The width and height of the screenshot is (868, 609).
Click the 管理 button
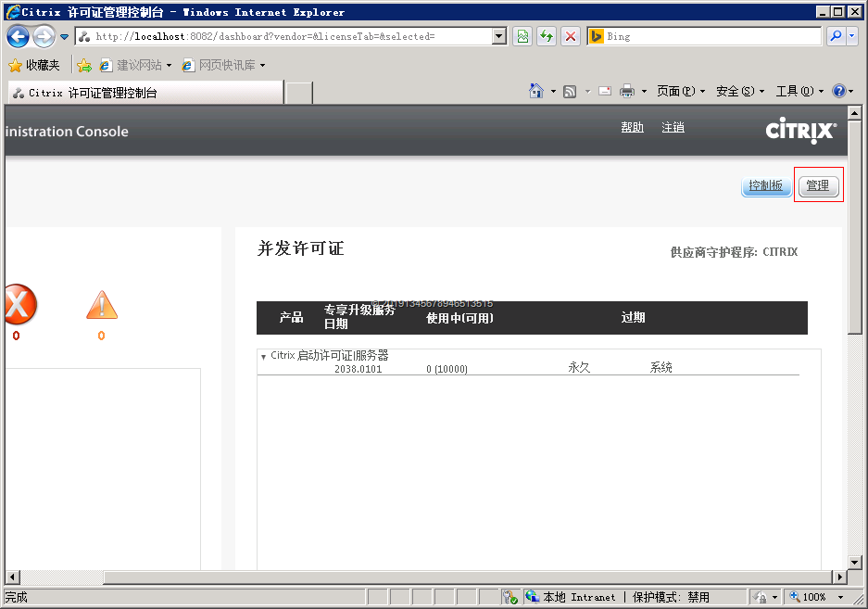coord(818,185)
